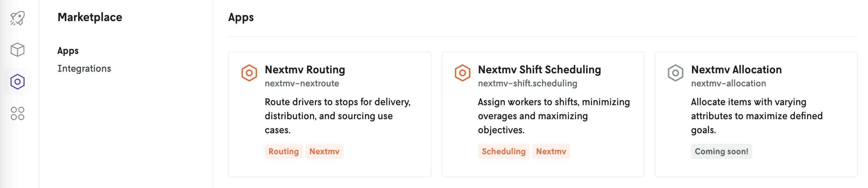Click the rocket icon in the sidebar

click(17, 18)
